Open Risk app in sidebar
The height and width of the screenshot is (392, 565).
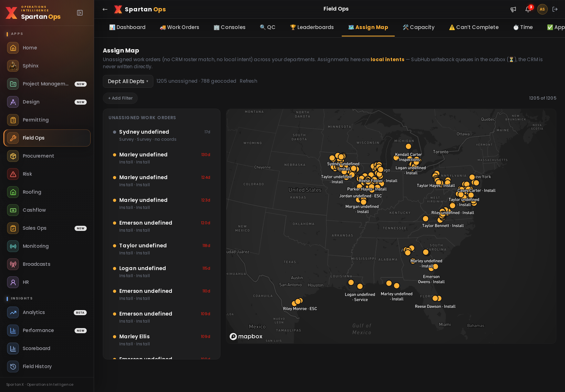[x=47, y=174]
